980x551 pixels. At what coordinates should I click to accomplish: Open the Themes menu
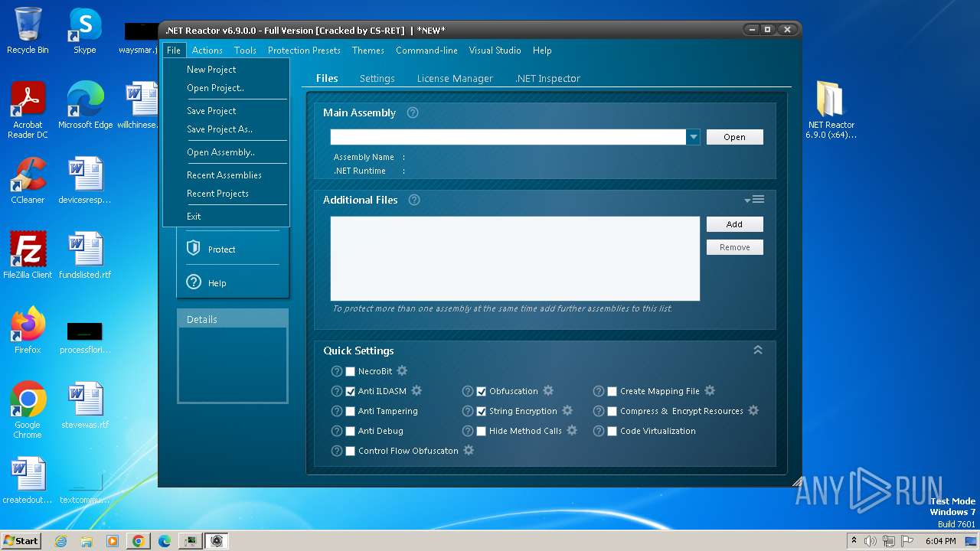pyautogui.click(x=368, y=51)
